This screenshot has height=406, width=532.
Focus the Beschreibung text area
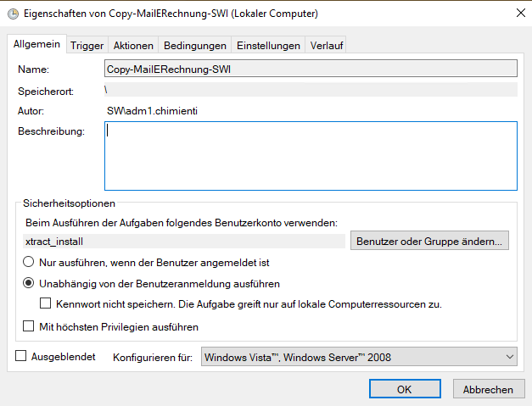[x=311, y=156]
